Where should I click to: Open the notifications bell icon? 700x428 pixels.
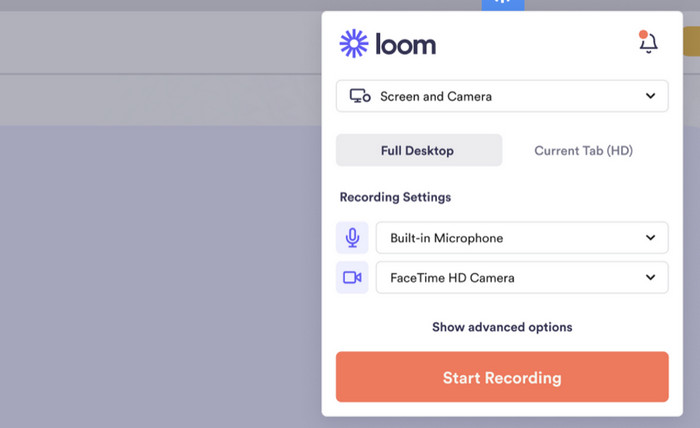[648, 43]
